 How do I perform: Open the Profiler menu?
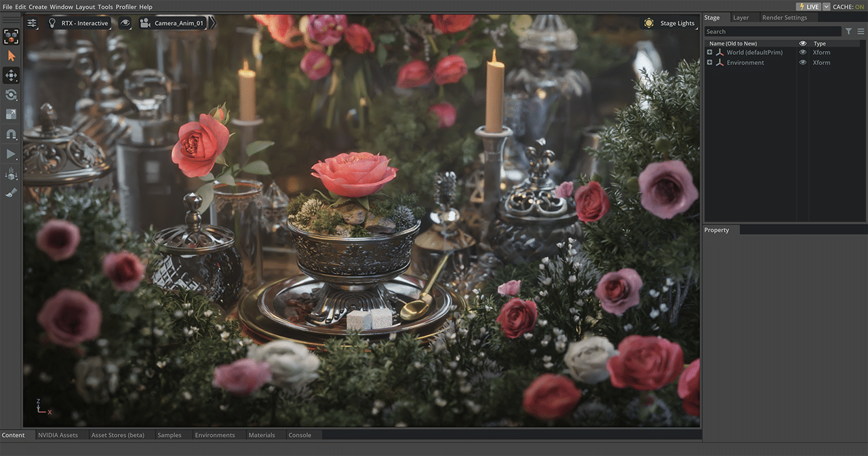[x=126, y=7]
